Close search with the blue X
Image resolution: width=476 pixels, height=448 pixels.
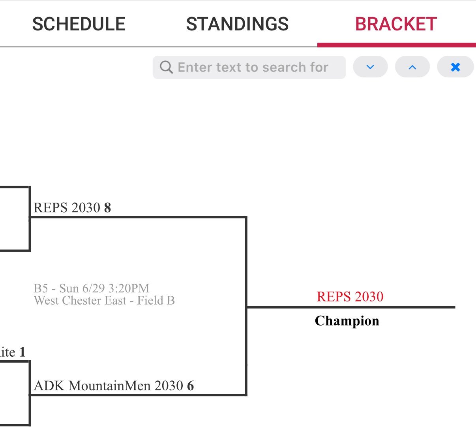[x=455, y=67]
